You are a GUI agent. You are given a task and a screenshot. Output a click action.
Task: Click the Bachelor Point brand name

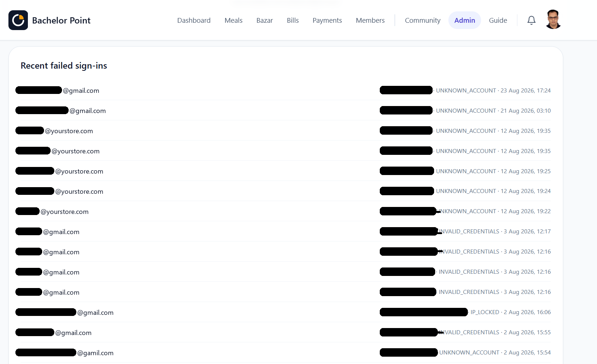(61, 21)
